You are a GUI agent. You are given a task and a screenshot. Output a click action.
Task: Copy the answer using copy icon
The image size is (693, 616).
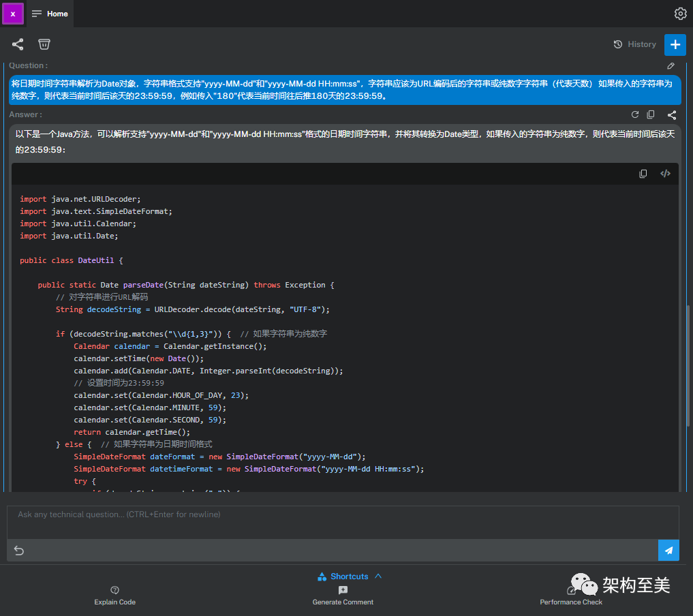click(x=651, y=115)
